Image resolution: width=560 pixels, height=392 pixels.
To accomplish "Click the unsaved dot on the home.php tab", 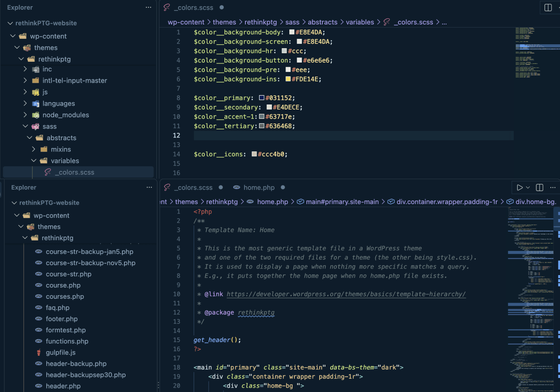I will (283, 187).
